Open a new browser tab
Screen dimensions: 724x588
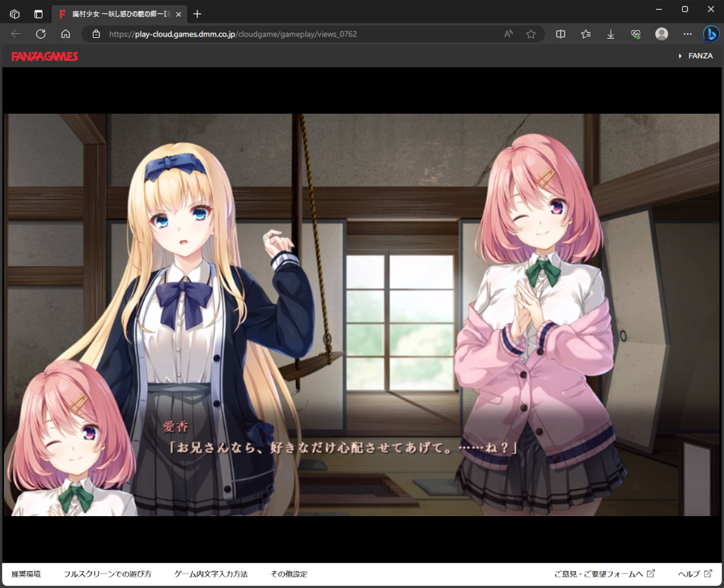(x=197, y=14)
